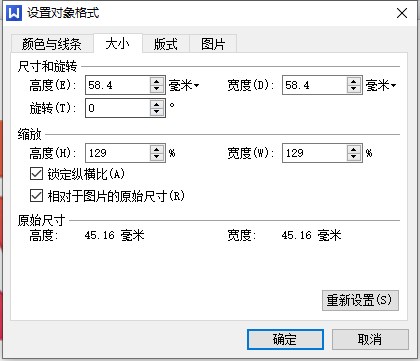Open the 毫米 unit dropdown for 宽度(D)

(x=381, y=85)
